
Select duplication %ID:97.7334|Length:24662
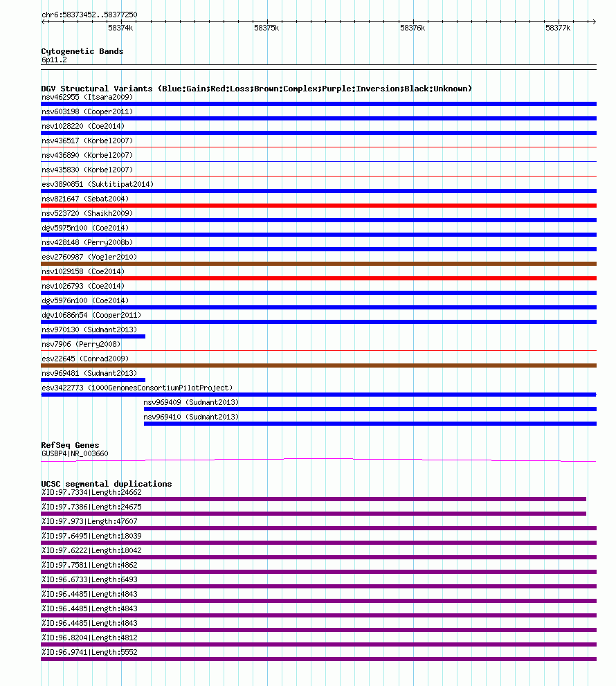pos(91,492)
